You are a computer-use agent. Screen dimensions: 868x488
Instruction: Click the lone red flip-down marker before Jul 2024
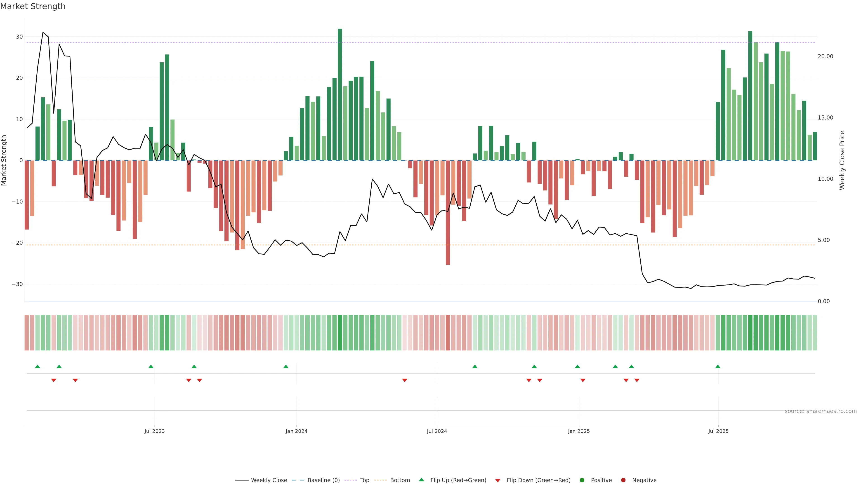click(405, 380)
